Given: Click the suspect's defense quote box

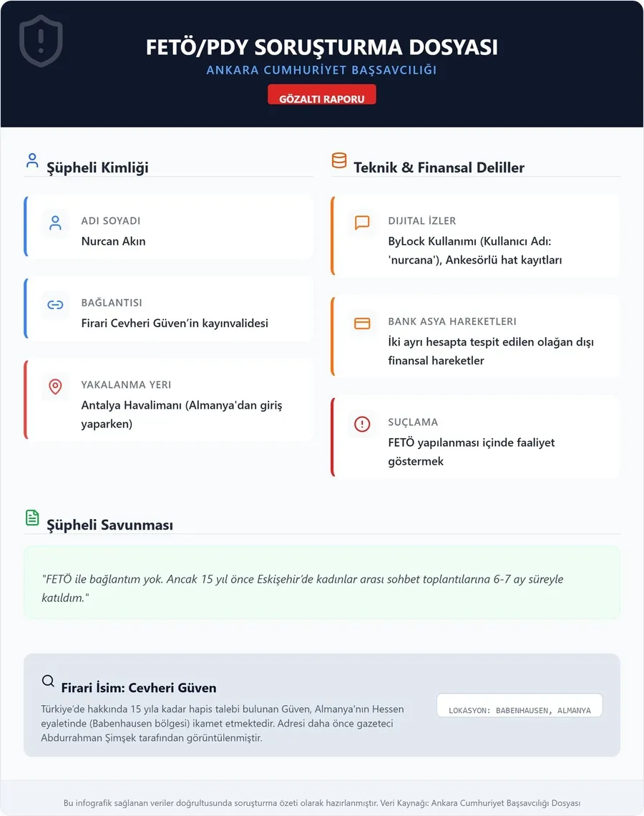Looking at the screenshot, I should click(322, 582).
